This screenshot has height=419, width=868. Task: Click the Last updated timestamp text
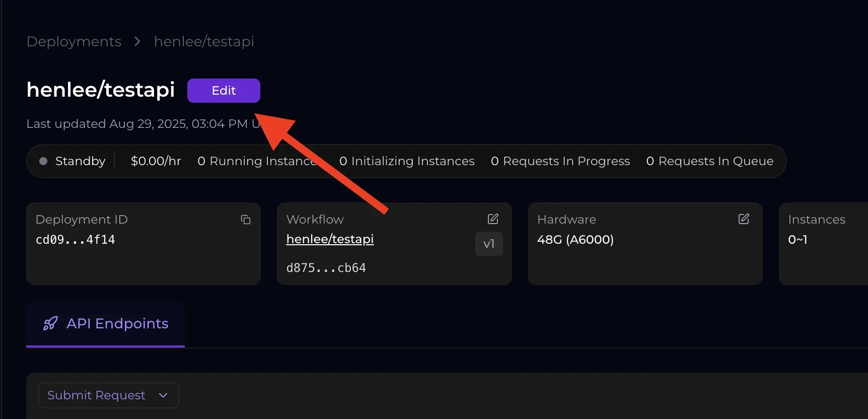tap(143, 124)
